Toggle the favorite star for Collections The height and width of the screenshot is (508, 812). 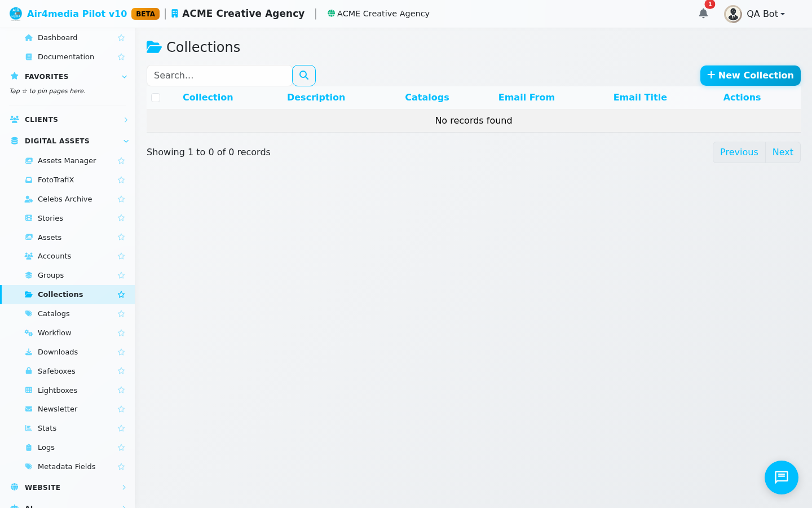121,295
